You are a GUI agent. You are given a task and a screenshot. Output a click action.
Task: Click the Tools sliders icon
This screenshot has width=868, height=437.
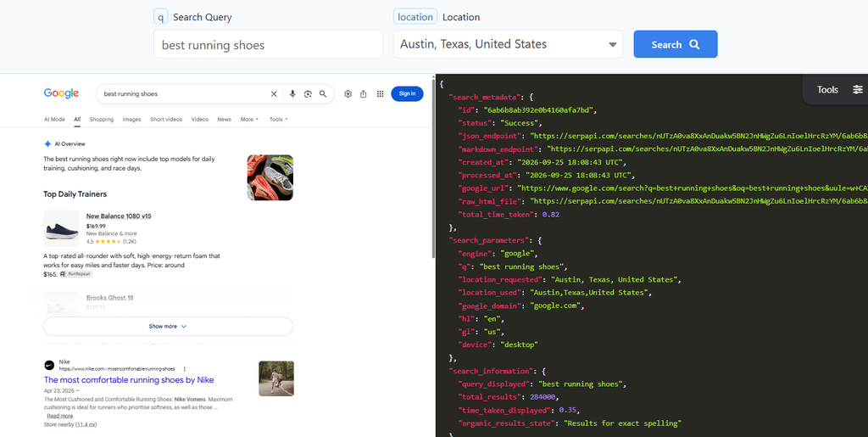[858, 90]
